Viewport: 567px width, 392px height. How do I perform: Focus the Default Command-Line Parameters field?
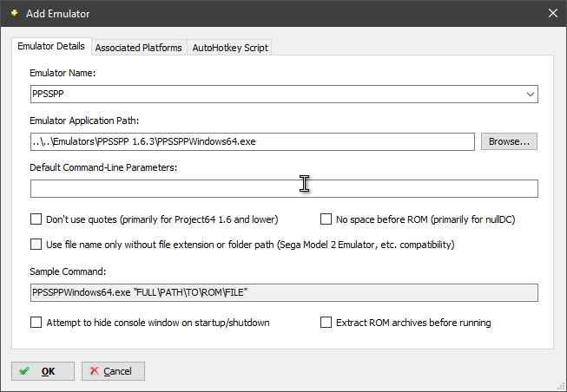pos(284,188)
